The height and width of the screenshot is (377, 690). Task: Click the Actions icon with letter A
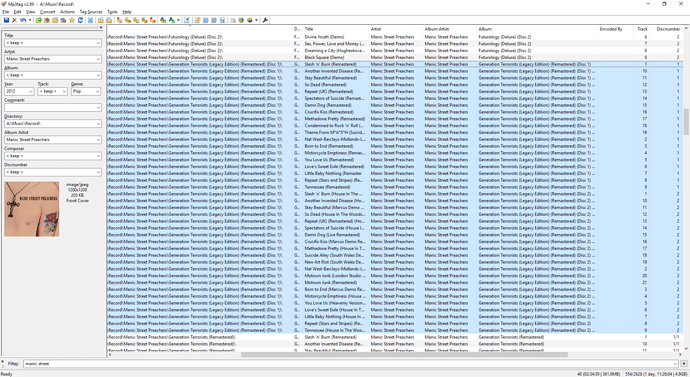tap(172, 20)
